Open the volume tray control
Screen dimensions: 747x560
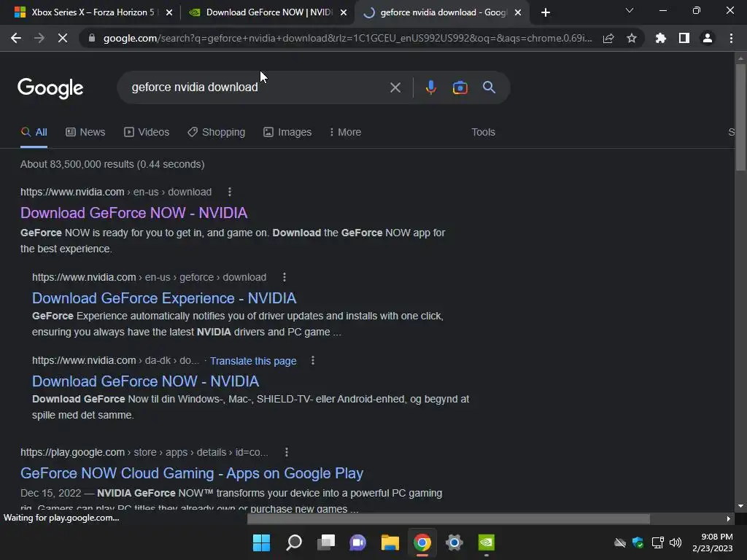click(x=676, y=542)
